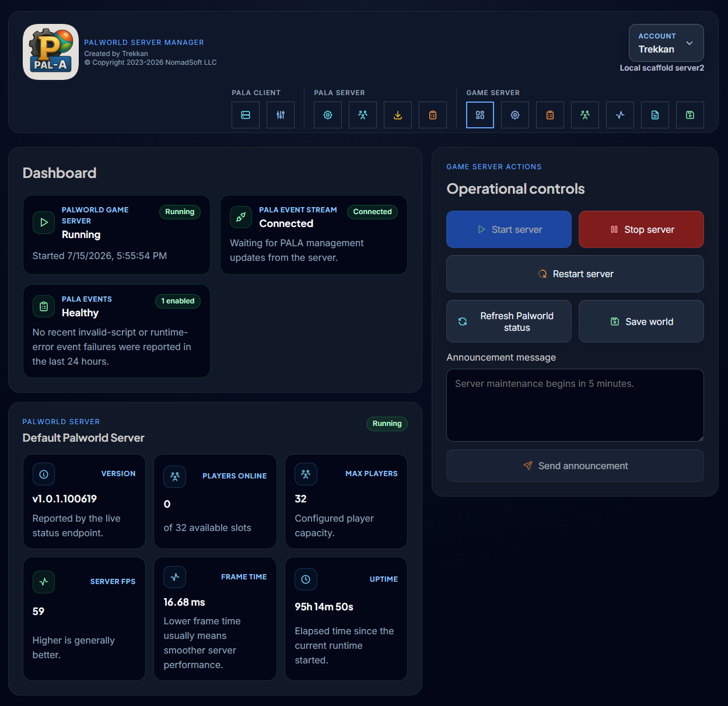
Task: Click frame time value 16.68 ms
Action: (x=184, y=602)
